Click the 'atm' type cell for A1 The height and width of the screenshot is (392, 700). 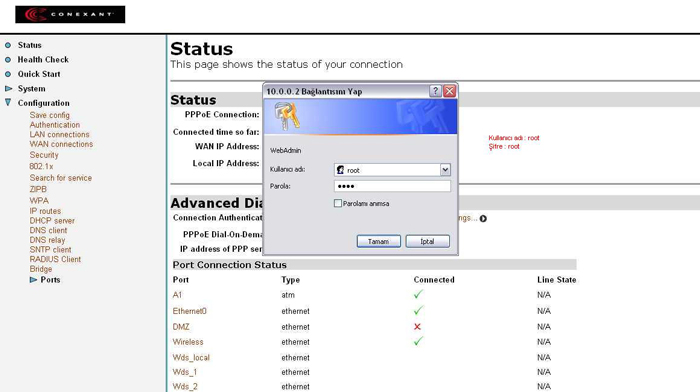pyautogui.click(x=288, y=295)
